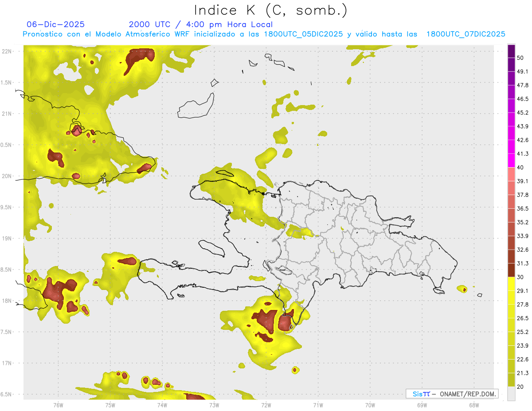The width and height of the screenshot is (532, 411).
Task: Pick the salmon pink swatch between 39.1 and 40
Action: coord(511,174)
